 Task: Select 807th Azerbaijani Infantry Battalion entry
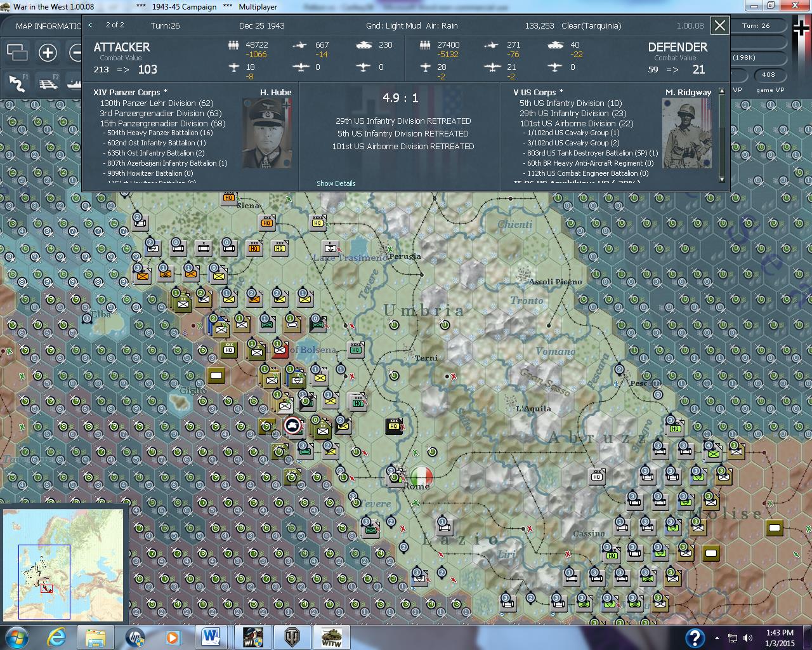[x=165, y=163]
